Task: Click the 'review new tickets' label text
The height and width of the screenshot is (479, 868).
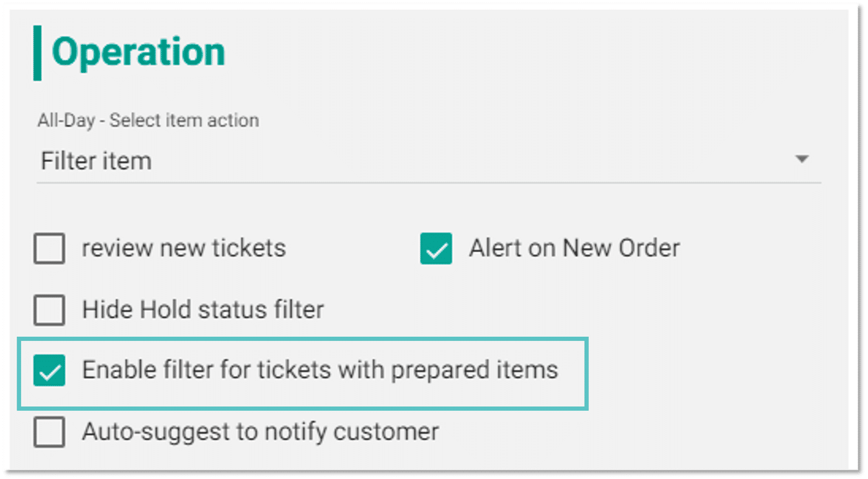Action: tap(184, 248)
